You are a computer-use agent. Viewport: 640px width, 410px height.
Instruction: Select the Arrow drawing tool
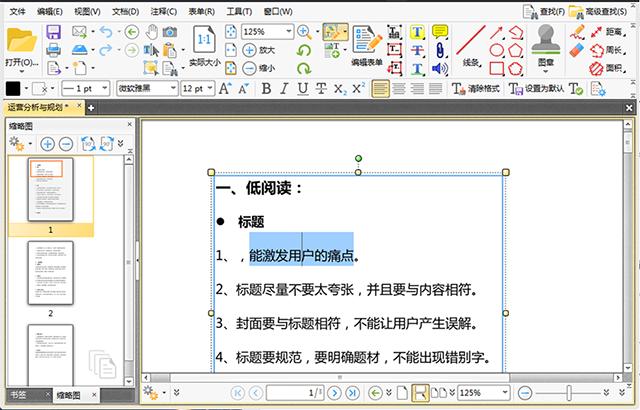[496, 32]
